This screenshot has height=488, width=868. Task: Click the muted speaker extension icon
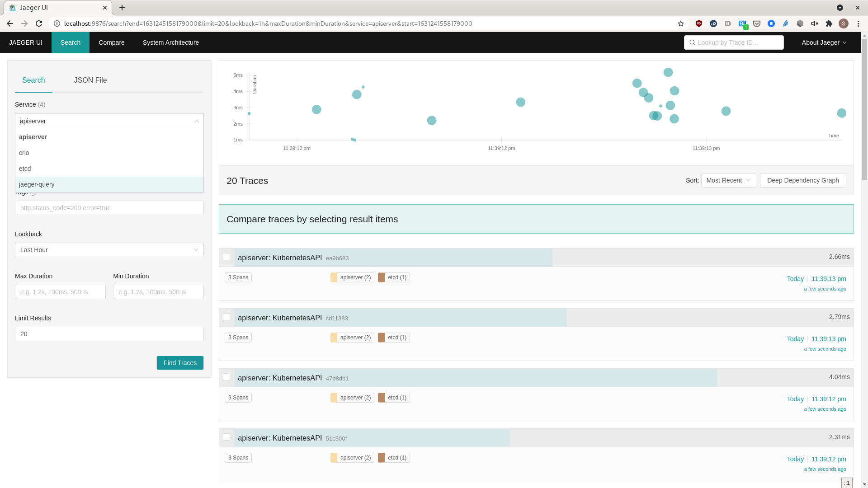pos(815,23)
